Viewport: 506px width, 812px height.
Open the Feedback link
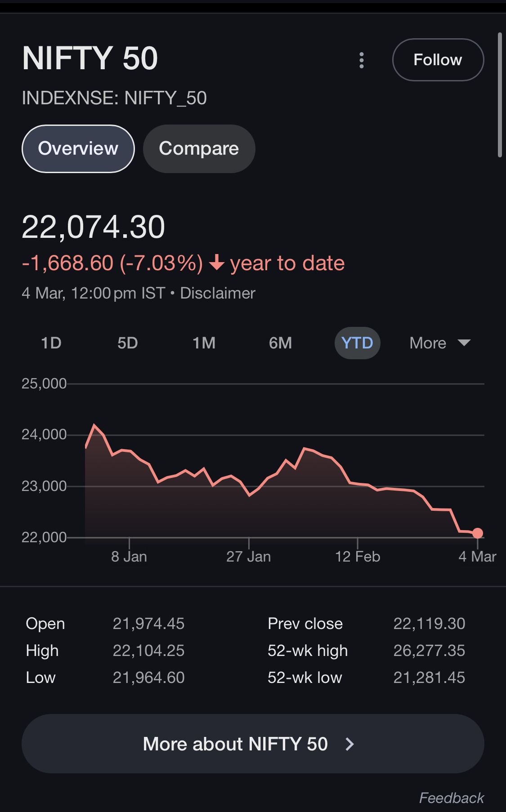451,798
